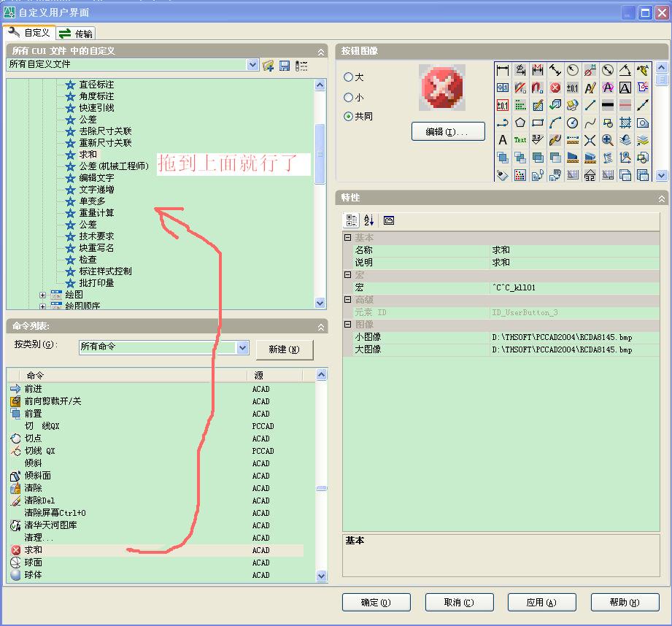Select the 大 (large) image radio button
Image resolution: width=672 pixels, height=626 pixels.
[349, 77]
